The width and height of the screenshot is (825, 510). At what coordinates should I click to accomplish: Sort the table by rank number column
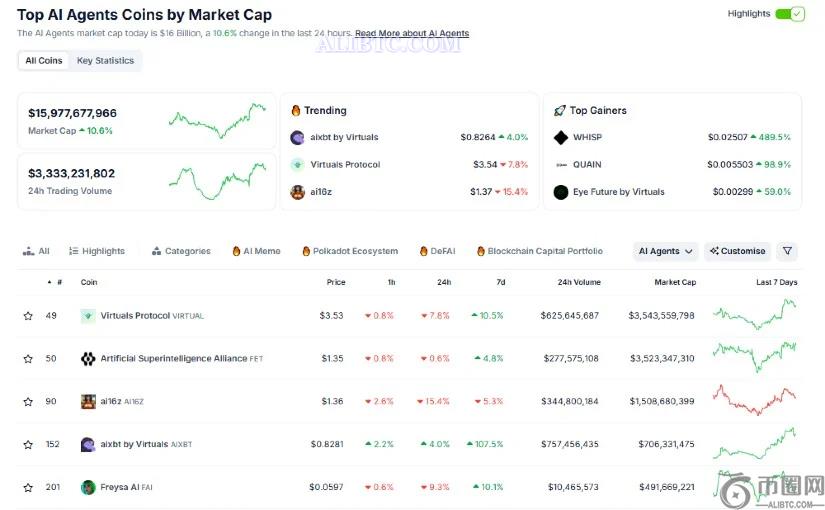point(55,282)
